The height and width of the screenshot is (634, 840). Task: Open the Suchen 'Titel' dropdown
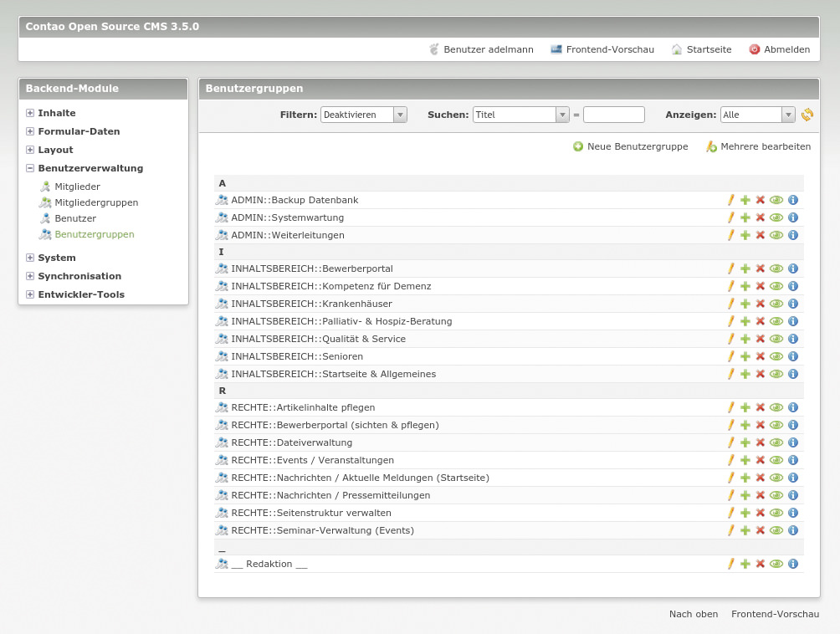point(520,115)
